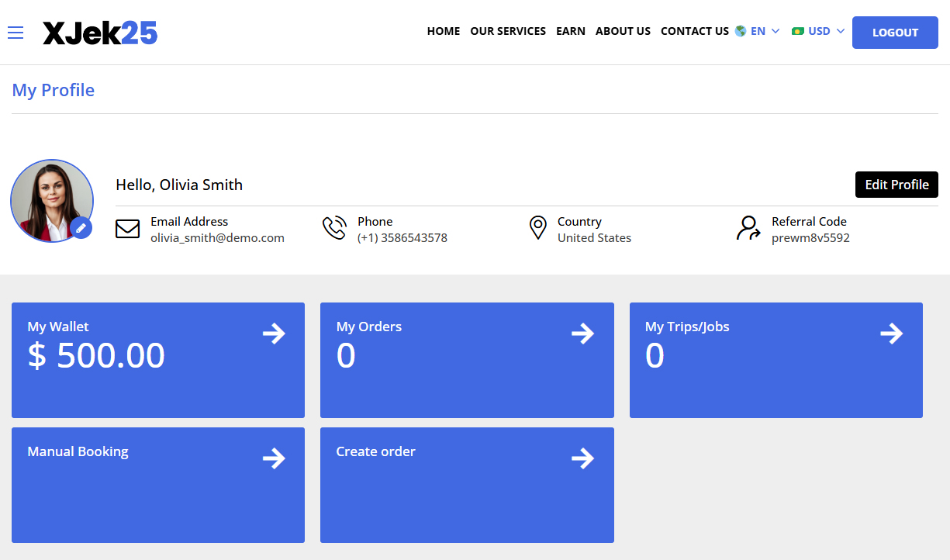Open My Wallet using its arrow
This screenshot has width=950, height=560.
[274, 334]
